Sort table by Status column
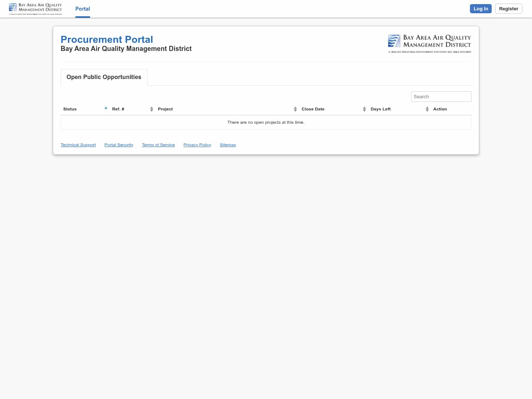Viewport: 532px width, 399px height. [85, 109]
